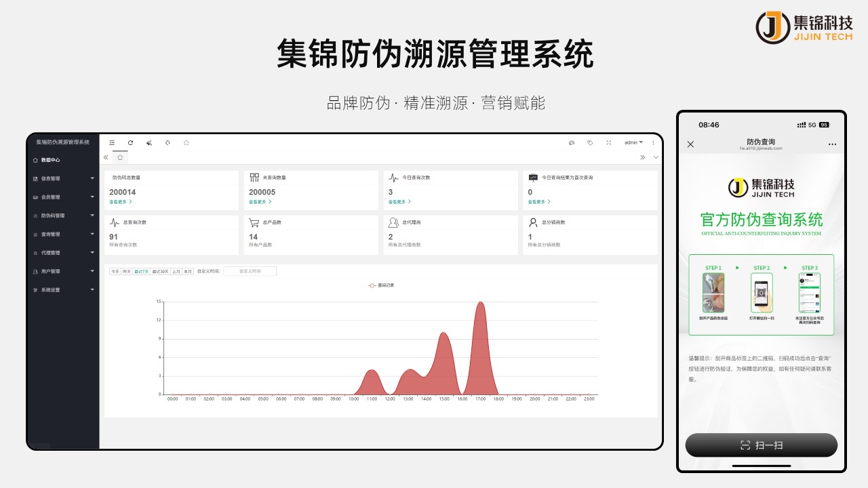Click the two-people icon of 总代理商 card

(394, 222)
